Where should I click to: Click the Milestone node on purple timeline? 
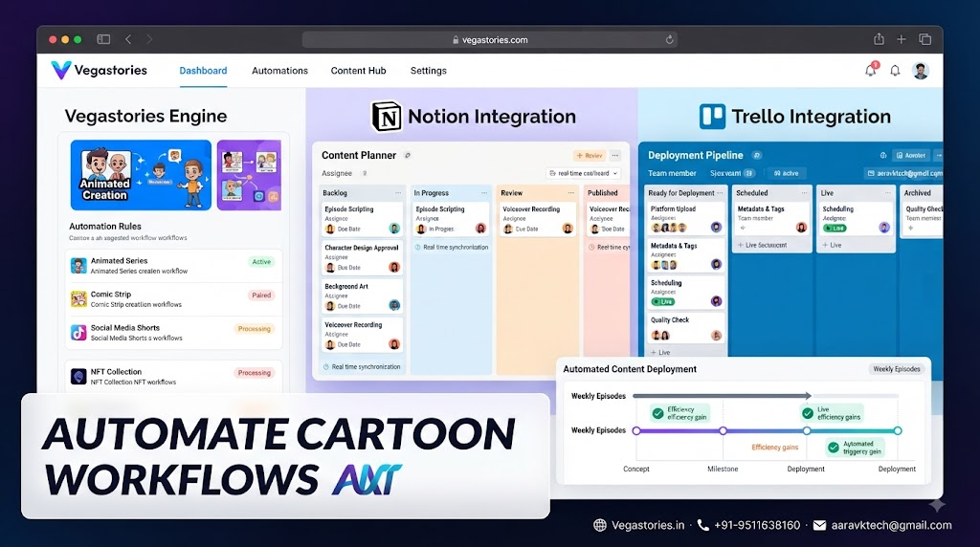point(723,431)
